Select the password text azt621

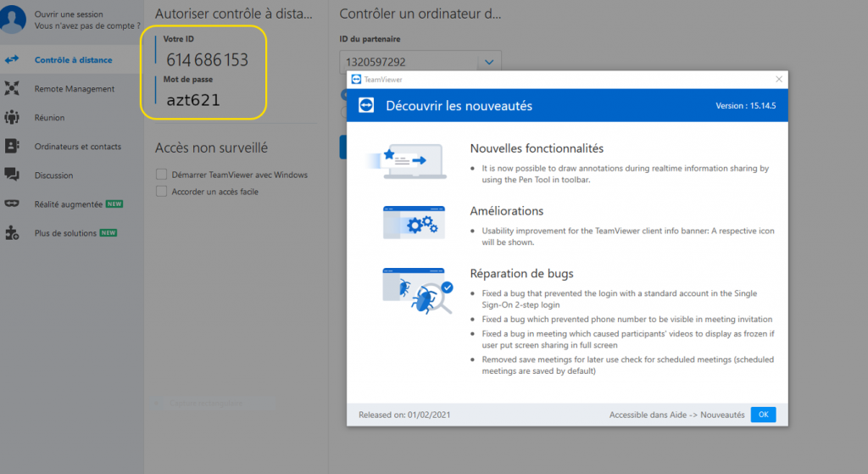click(x=193, y=100)
